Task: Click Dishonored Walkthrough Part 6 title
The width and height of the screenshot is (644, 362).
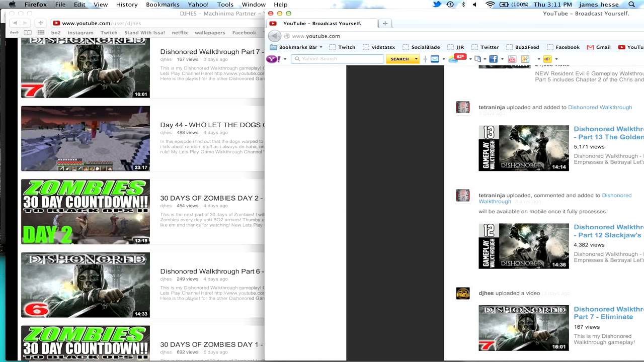Action: (x=211, y=271)
